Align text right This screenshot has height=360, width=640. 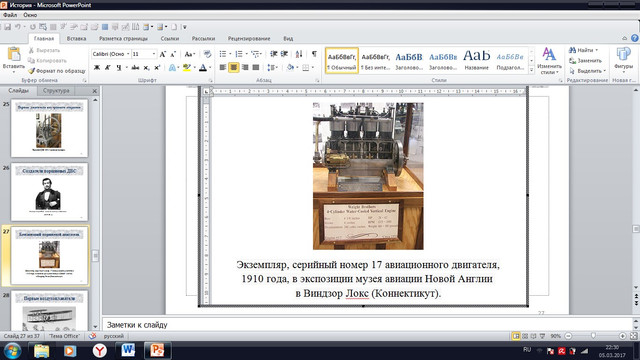point(244,67)
